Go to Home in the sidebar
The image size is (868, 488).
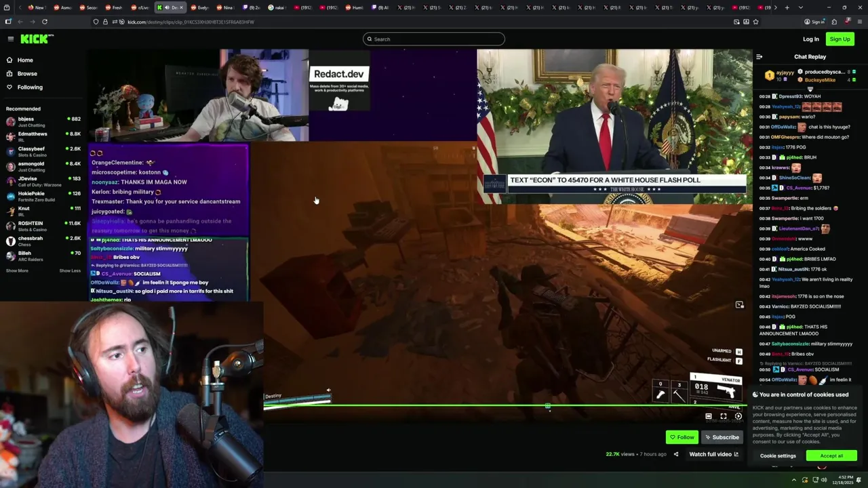(x=25, y=60)
